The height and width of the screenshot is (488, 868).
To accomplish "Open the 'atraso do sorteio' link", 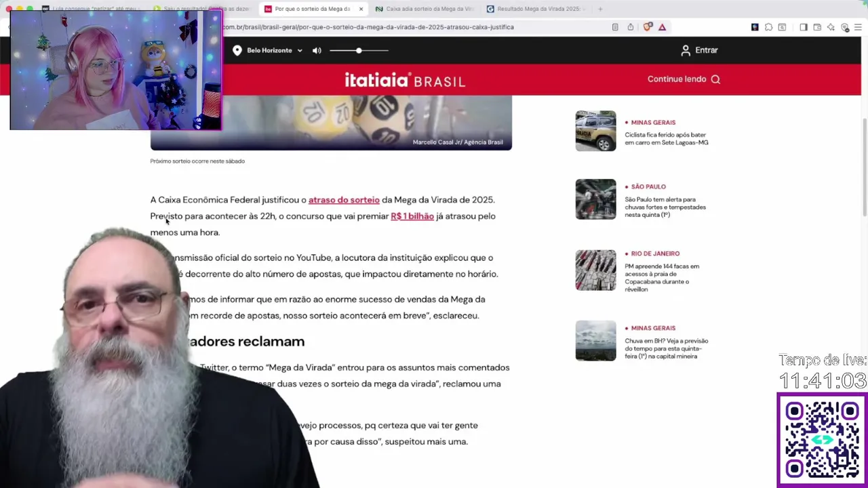I will click(344, 200).
